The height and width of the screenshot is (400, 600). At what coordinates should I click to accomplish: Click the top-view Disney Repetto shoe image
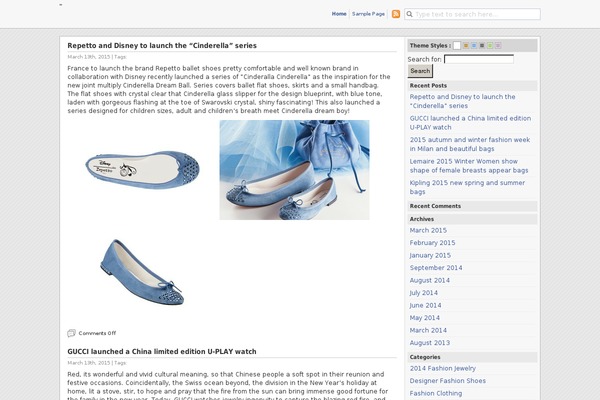tap(142, 170)
